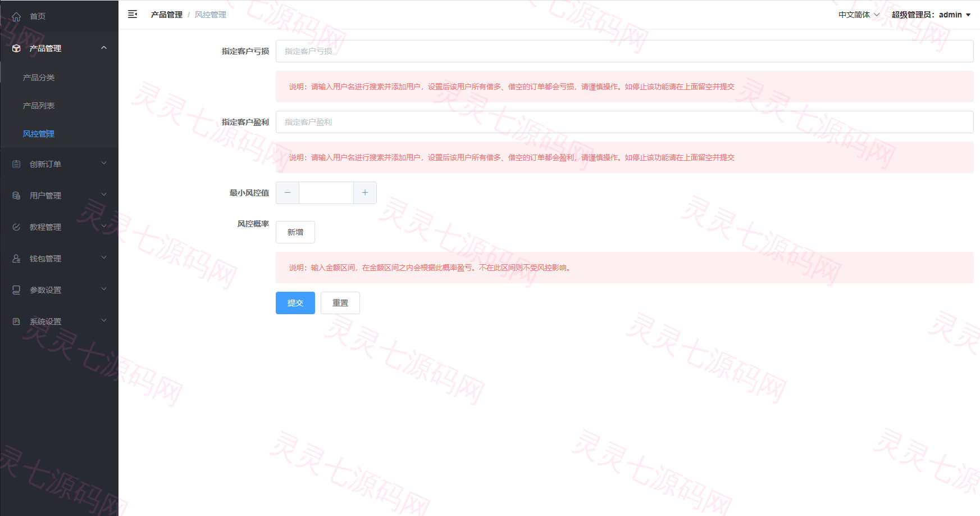980x516 pixels.
Task: Click the 产品管理 cube icon
Action: 16,48
